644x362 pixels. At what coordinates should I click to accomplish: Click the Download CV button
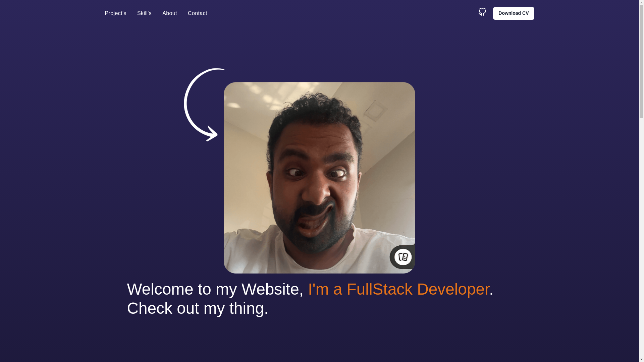click(x=513, y=13)
